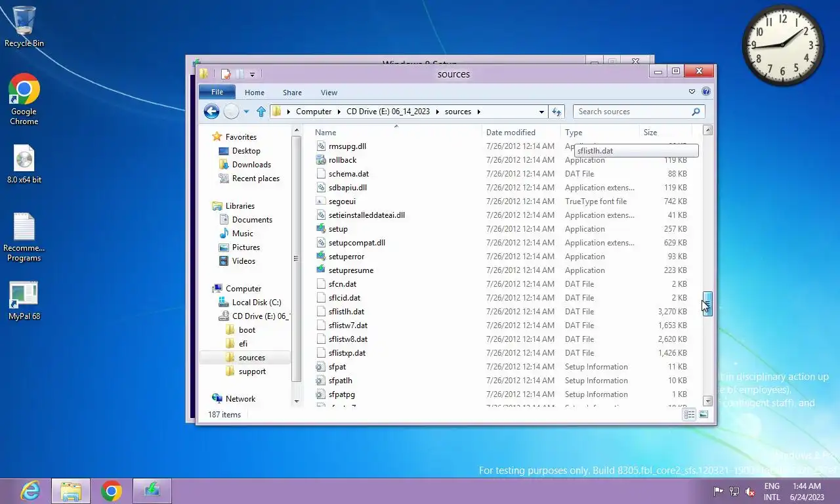Click the Back navigation arrow
840x504 pixels.
click(x=211, y=112)
